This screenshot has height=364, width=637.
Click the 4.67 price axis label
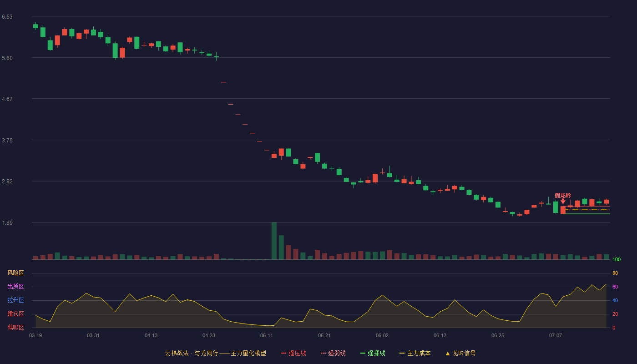click(7, 99)
